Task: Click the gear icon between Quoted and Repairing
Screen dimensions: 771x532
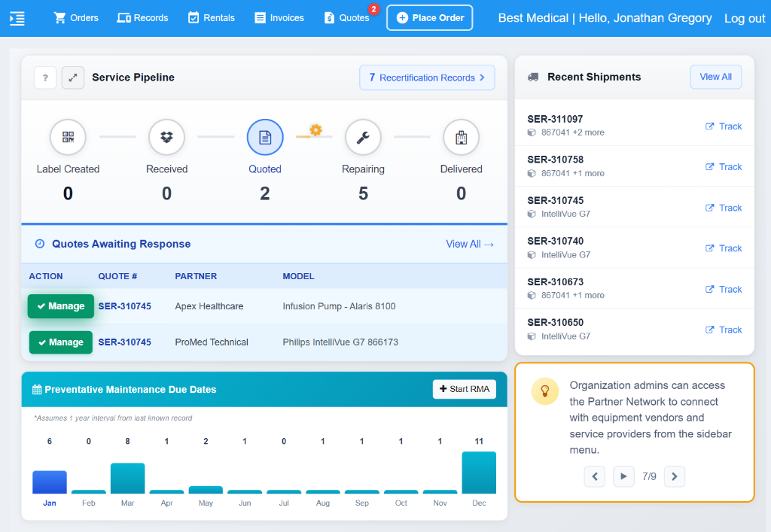Action: (314, 129)
